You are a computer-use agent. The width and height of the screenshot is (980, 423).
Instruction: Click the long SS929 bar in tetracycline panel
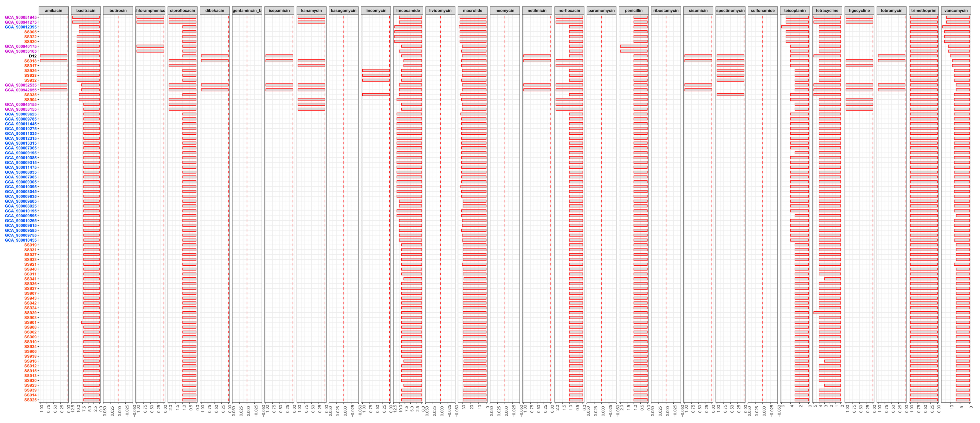[827, 313]
